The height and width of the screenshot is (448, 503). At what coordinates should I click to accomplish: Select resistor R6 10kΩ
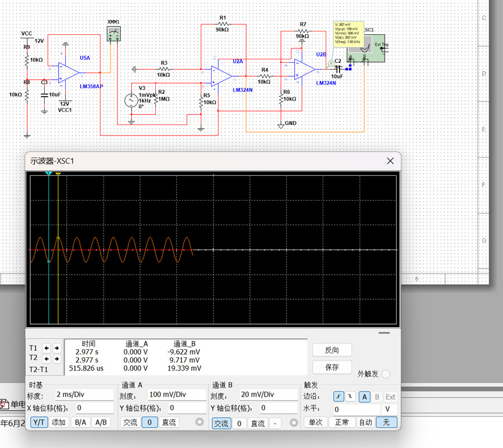tap(281, 98)
